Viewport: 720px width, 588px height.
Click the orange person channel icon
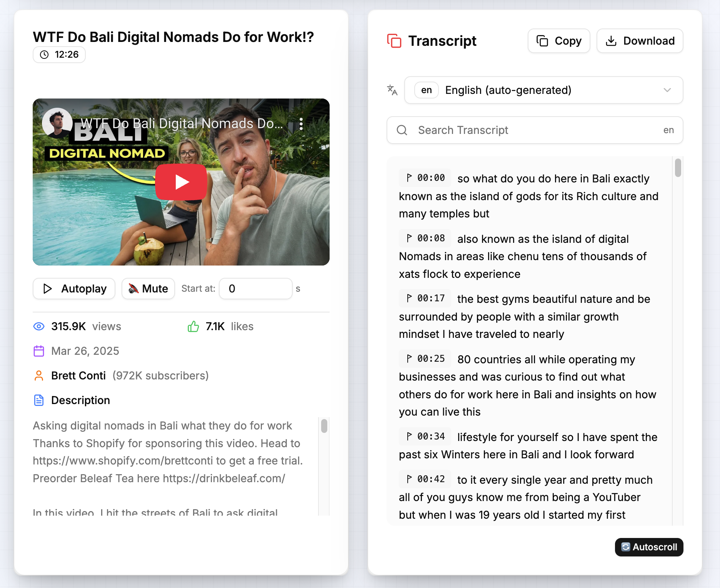coord(39,376)
